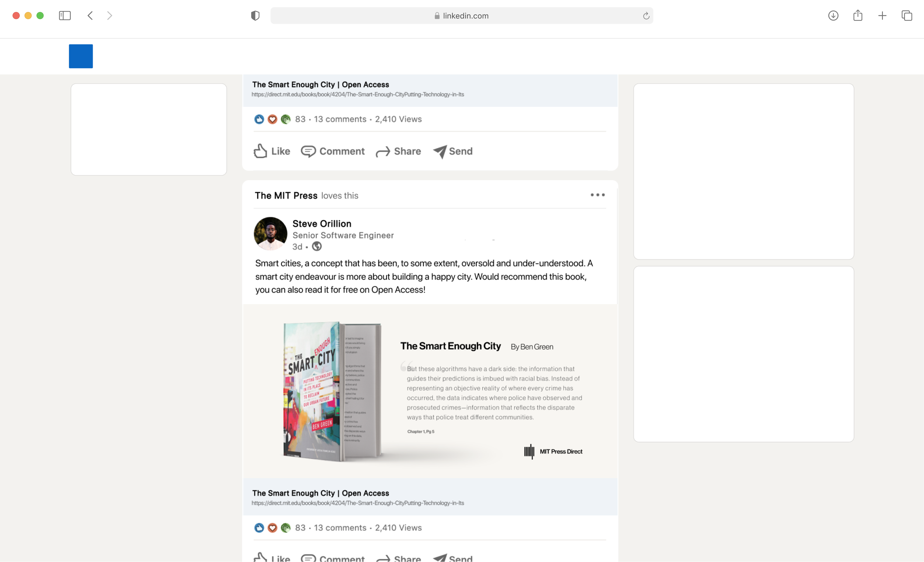The height and width of the screenshot is (562, 924).
Task: Select the '2,410 Views' text on top post
Action: (398, 119)
